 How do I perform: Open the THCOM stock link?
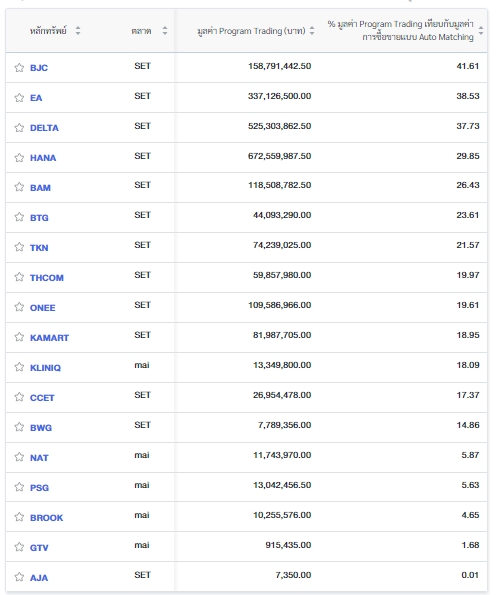pos(47,278)
